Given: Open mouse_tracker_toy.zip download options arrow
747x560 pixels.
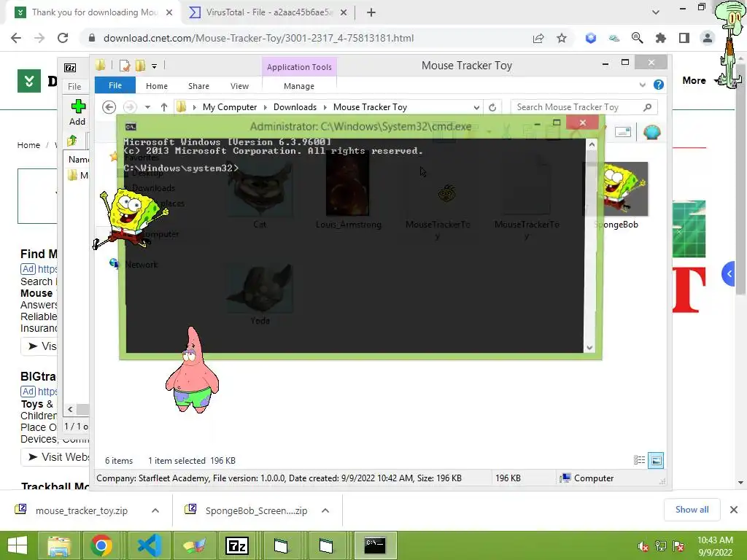Looking at the screenshot, I should 155,510.
